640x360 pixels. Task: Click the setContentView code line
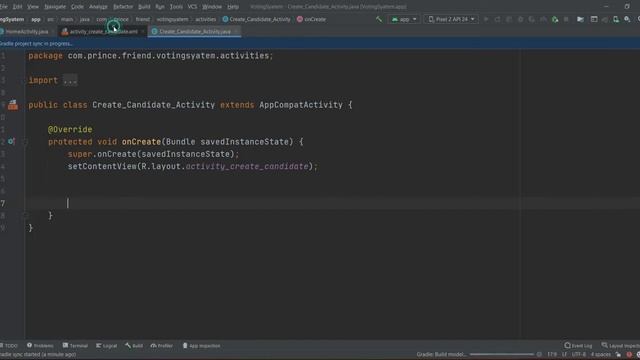click(193, 167)
